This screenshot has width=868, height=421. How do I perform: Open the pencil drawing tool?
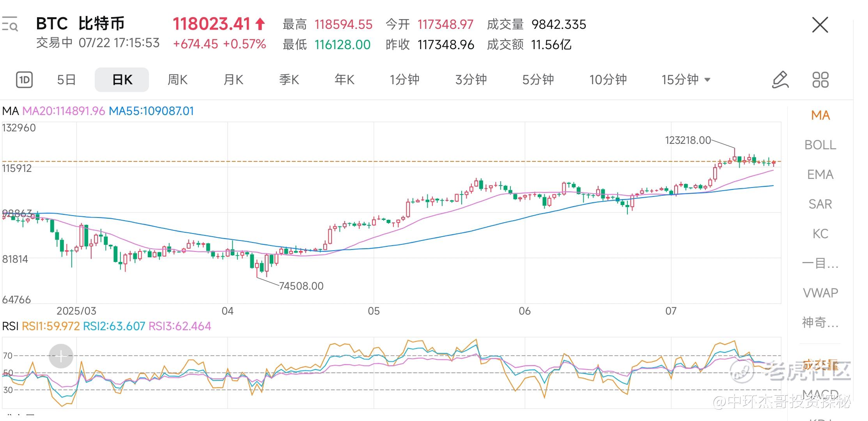pos(780,80)
